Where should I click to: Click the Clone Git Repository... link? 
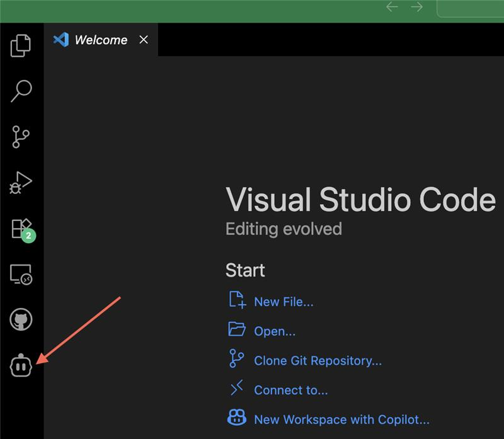pyautogui.click(x=318, y=361)
